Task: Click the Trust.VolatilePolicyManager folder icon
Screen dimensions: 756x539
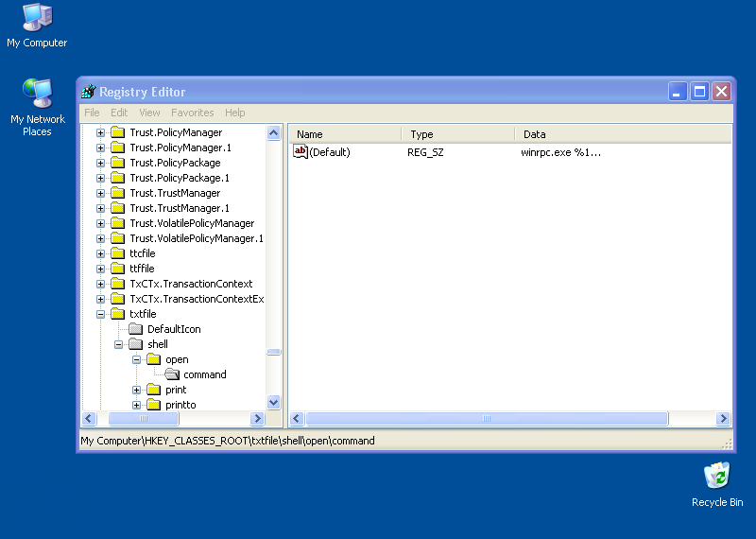Action: (x=117, y=223)
